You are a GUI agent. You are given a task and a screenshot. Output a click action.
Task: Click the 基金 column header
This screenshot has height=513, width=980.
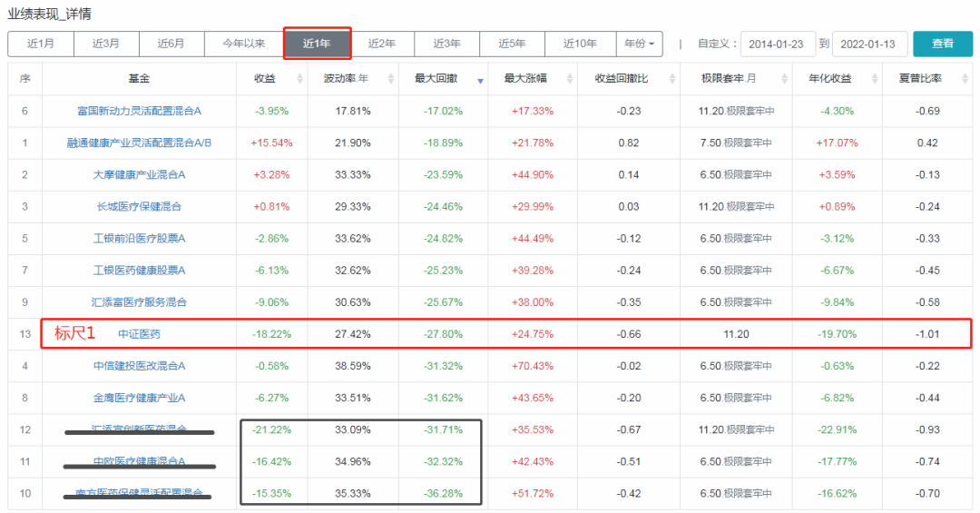point(140,79)
